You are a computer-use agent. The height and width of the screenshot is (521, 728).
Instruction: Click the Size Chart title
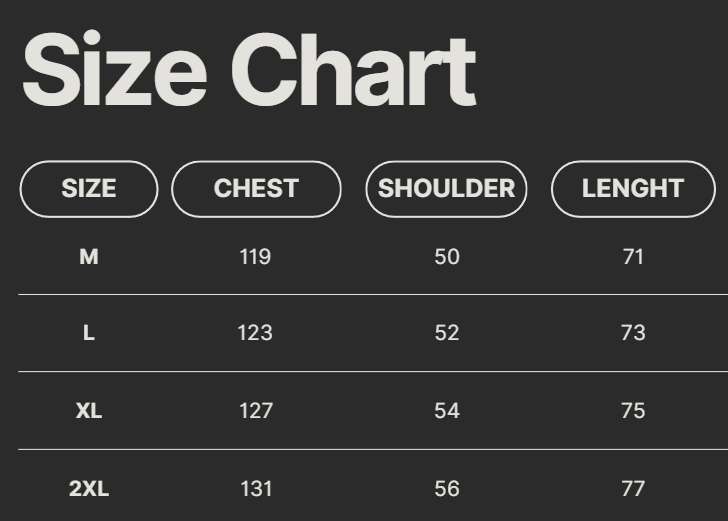(x=248, y=72)
